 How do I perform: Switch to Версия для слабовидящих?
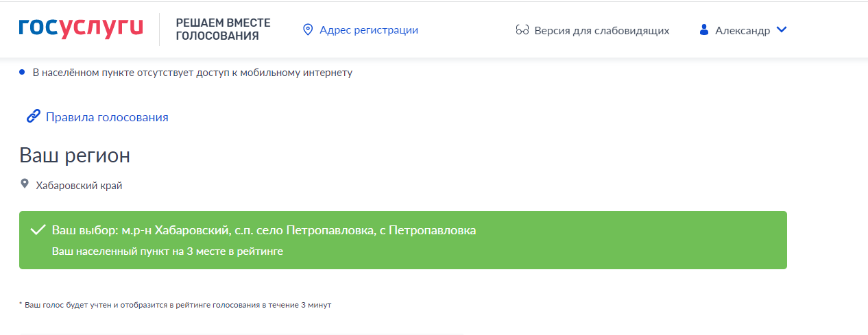(601, 30)
